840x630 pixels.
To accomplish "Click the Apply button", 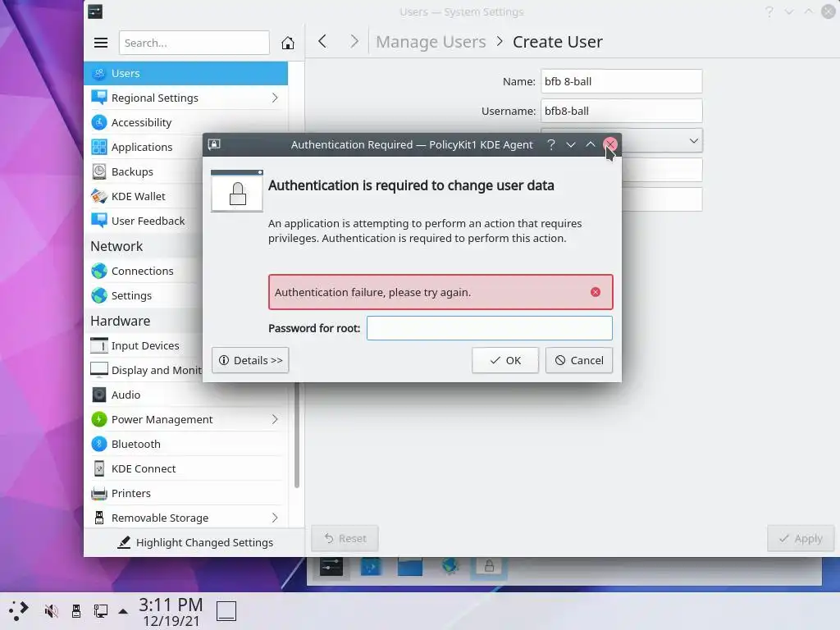I will click(x=801, y=538).
